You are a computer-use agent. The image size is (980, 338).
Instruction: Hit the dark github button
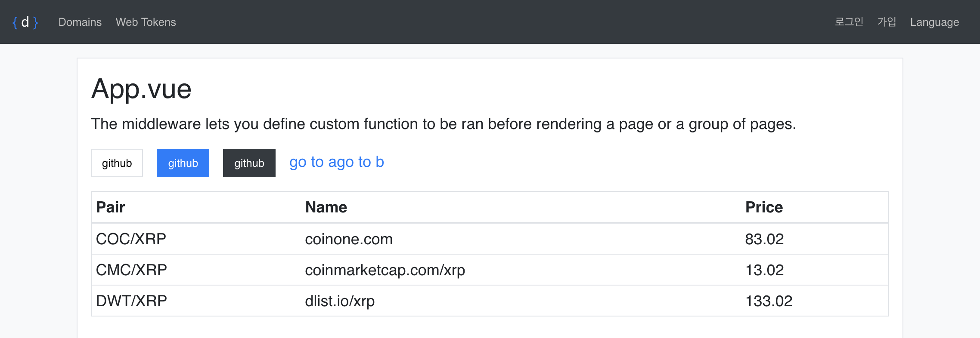pyautogui.click(x=249, y=163)
